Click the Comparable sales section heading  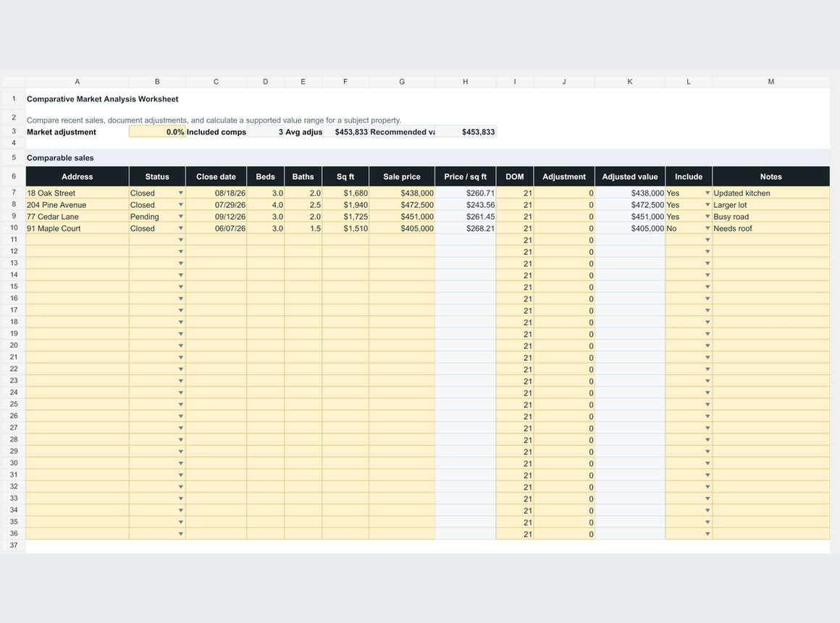[x=60, y=158]
